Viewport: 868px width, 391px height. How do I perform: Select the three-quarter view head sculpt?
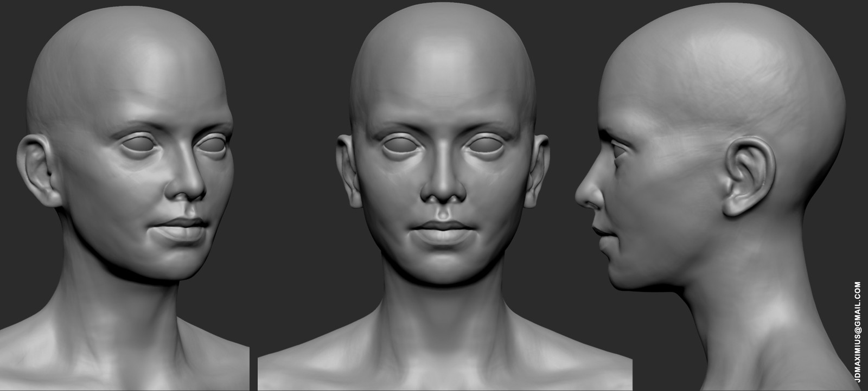click(125, 198)
